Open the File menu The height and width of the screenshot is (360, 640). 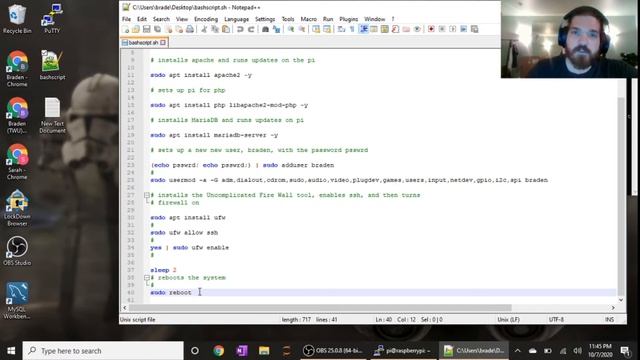coord(127,19)
